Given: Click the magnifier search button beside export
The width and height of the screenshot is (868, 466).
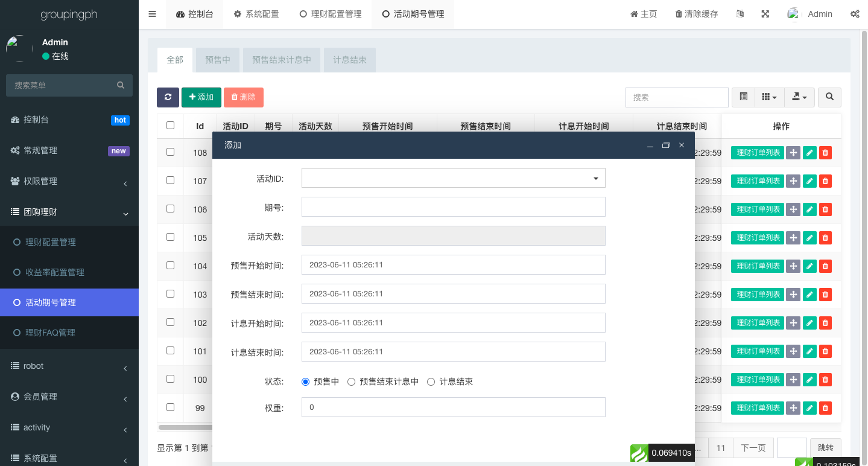Looking at the screenshot, I should 829,97.
